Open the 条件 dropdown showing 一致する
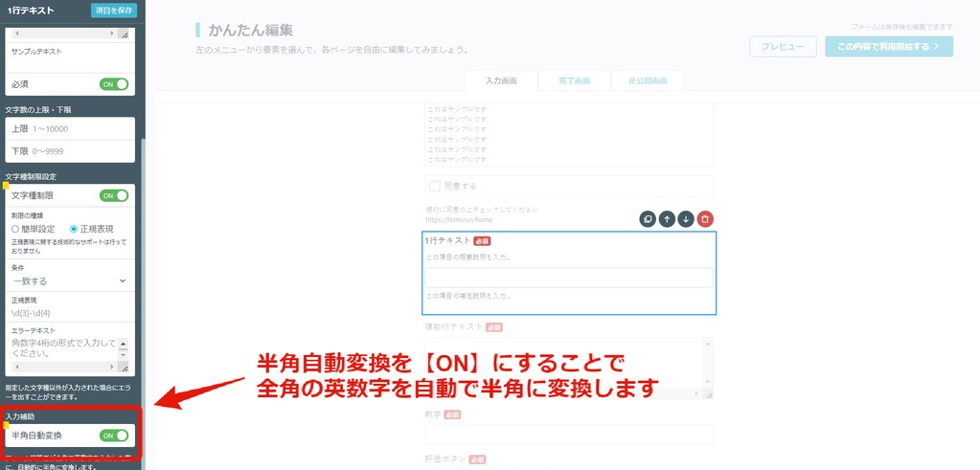This screenshot has width=980, height=470. tap(69, 280)
